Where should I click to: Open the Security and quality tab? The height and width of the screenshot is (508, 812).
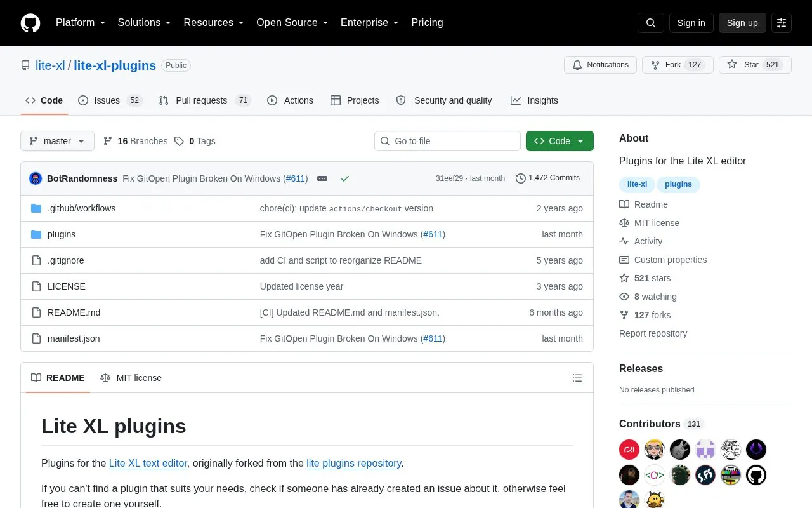click(444, 100)
